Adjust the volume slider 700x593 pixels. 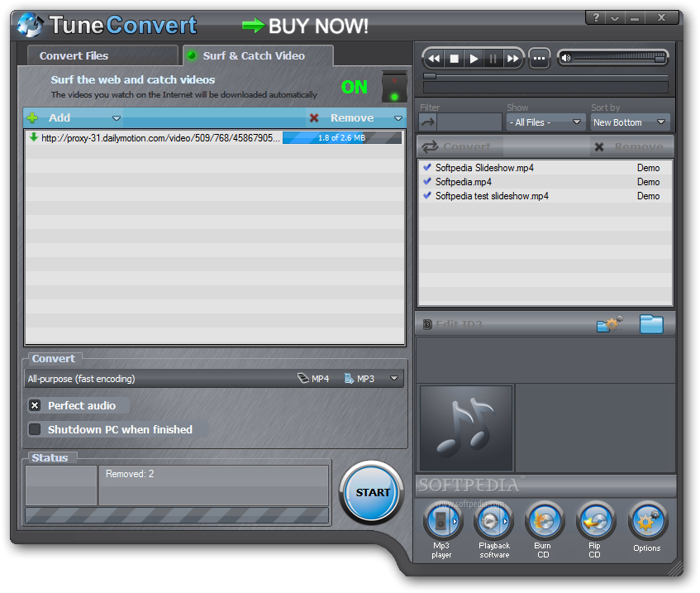tap(621, 58)
